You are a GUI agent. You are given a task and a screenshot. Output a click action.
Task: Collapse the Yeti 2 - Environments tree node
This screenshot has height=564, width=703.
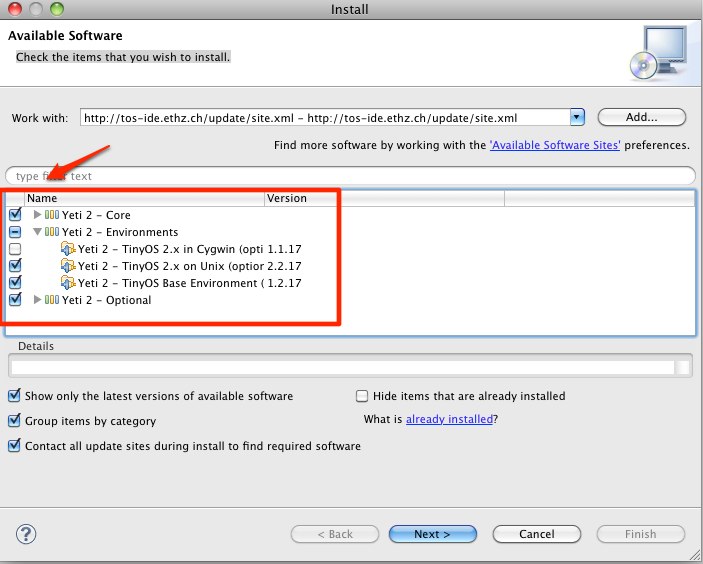pos(38,232)
